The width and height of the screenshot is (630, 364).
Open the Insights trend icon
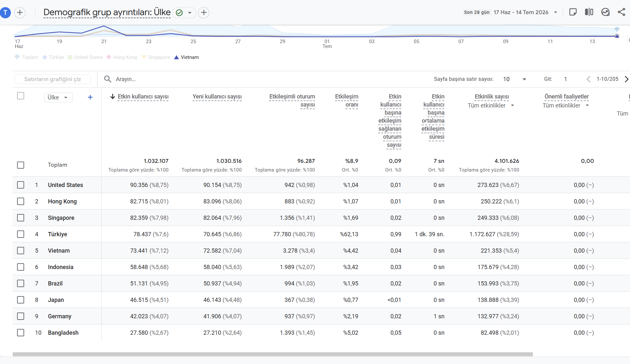point(605,12)
